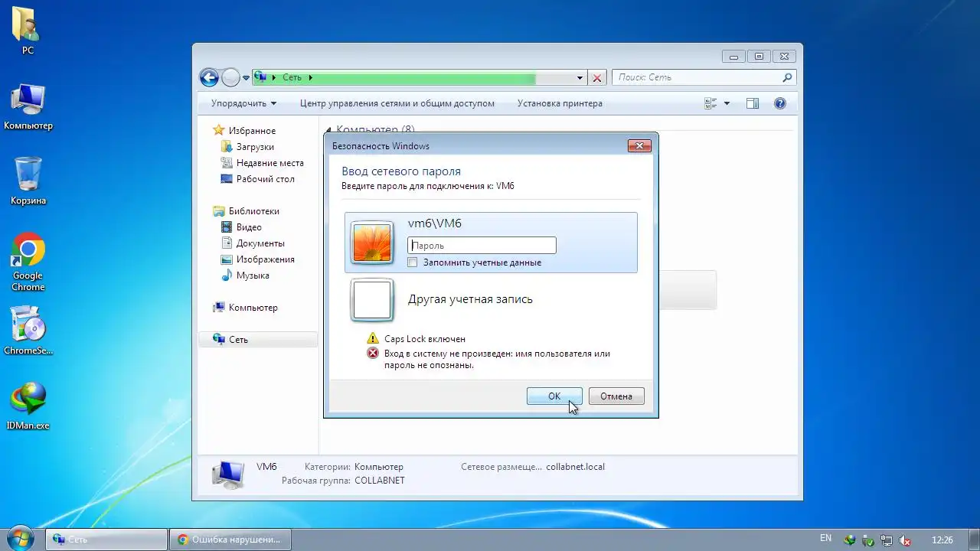Tick Запомнить учетные данные checkbox
Image resolution: width=980 pixels, height=551 pixels.
pyautogui.click(x=413, y=262)
